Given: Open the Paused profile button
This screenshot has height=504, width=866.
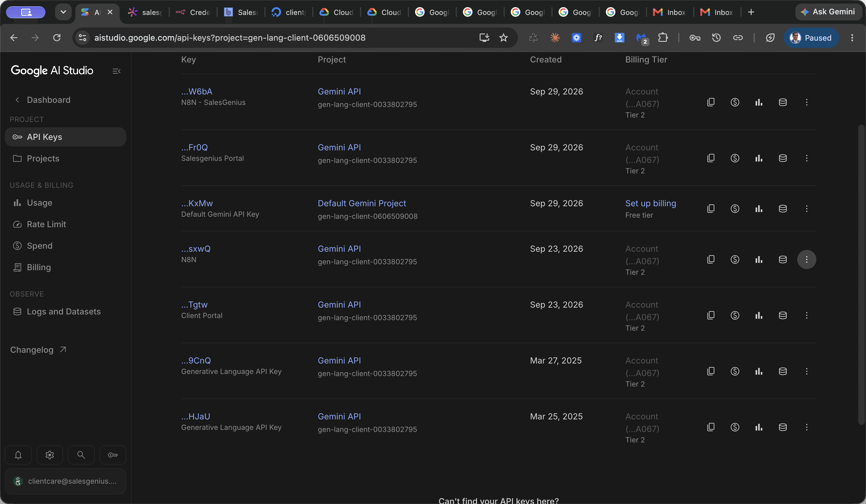Looking at the screenshot, I should pos(811,38).
